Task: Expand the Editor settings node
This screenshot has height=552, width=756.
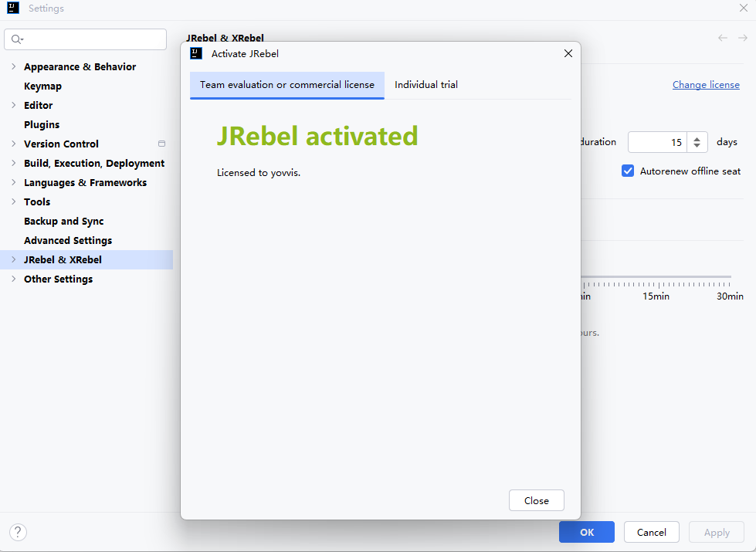Action: pyautogui.click(x=13, y=106)
